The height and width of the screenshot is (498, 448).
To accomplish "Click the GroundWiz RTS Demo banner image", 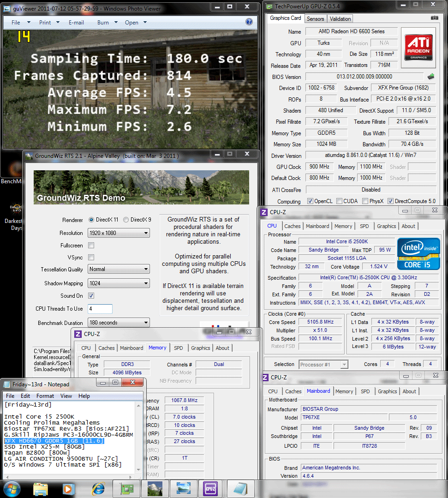I will (141, 187).
